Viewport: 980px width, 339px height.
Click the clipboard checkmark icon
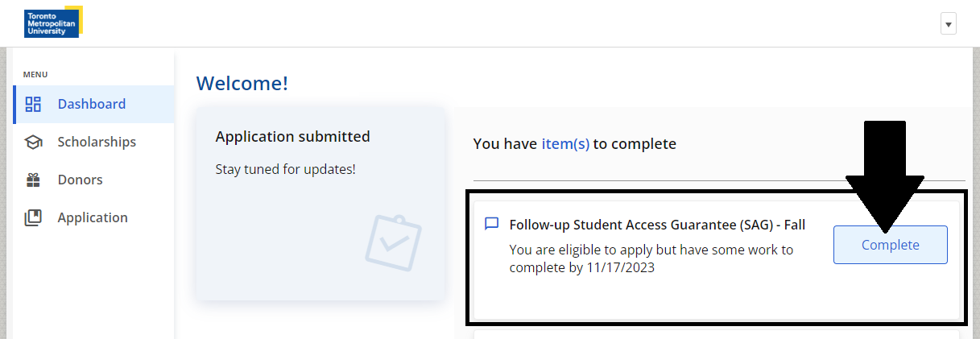[x=393, y=242]
